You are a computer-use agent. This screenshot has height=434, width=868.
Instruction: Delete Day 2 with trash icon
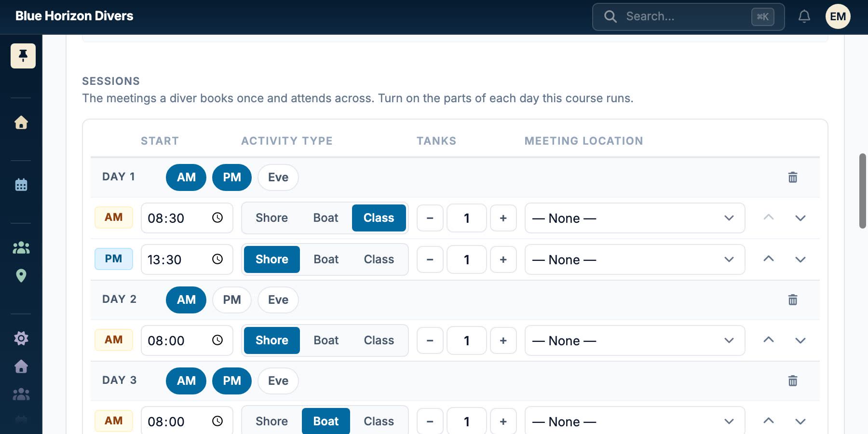point(793,300)
